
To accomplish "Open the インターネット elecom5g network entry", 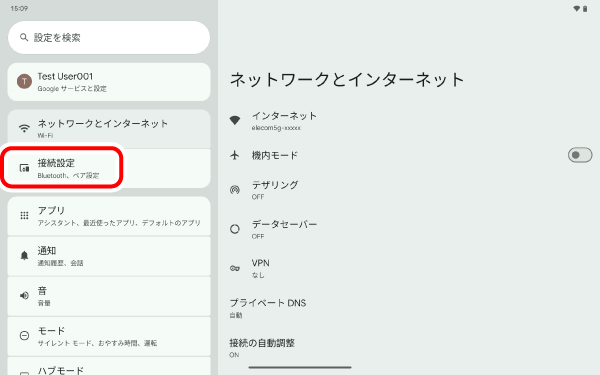I will click(409, 121).
